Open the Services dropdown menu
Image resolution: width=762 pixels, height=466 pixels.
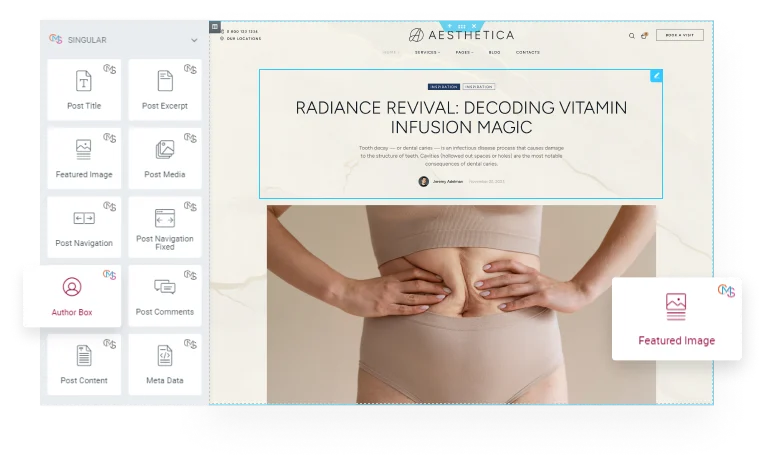coord(427,52)
